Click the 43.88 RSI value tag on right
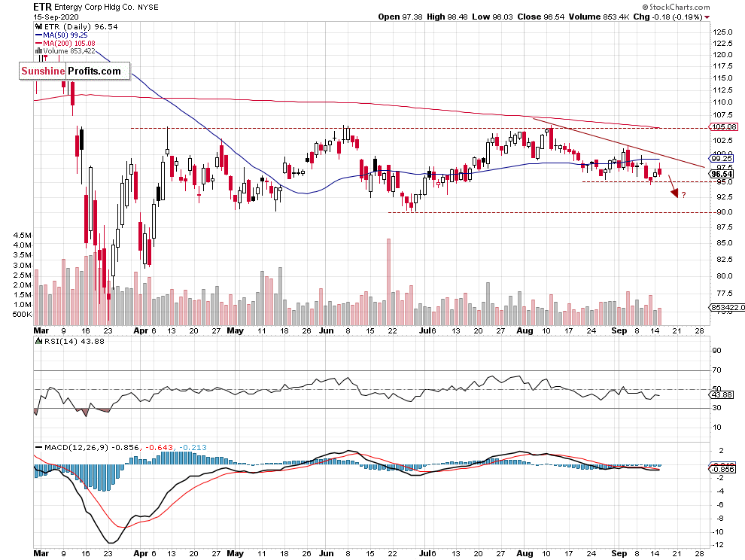The height and width of the screenshot is (560, 745). click(722, 395)
